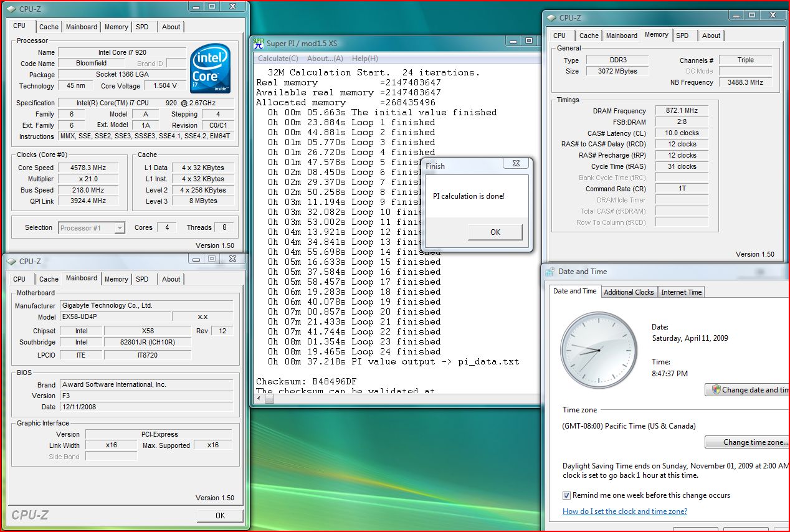Click motherboard Model value EX58-UD4P

pos(115,316)
